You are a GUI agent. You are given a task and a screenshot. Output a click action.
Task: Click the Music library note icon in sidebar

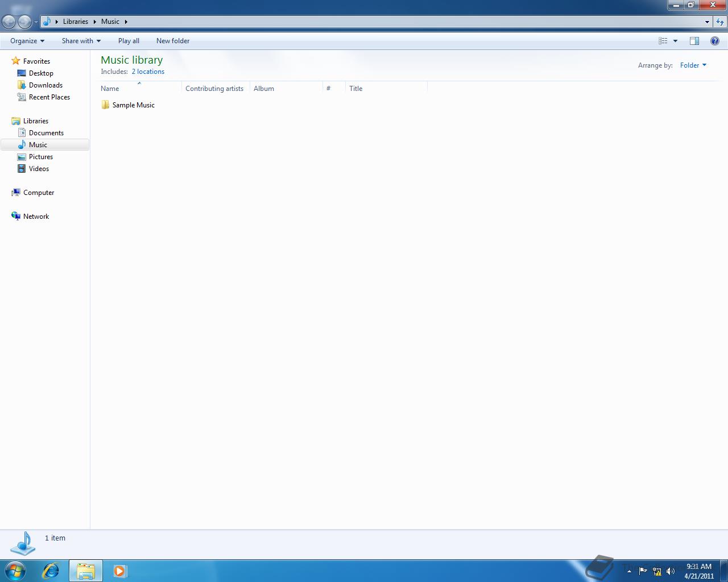click(22, 144)
